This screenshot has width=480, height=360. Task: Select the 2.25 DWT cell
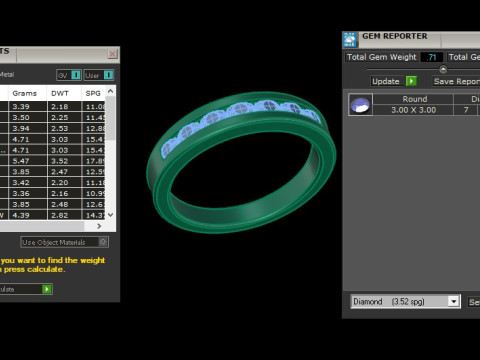pos(65,118)
